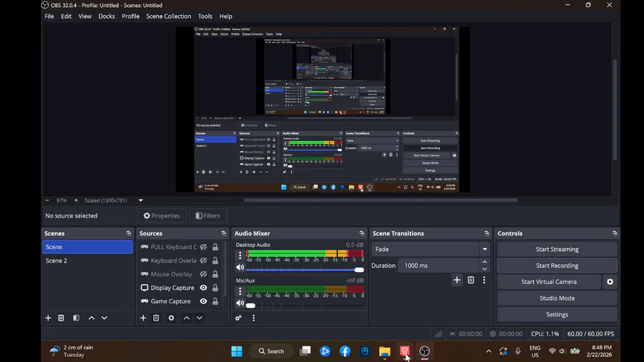This screenshot has height=362, width=644.
Task: Show the Keyboard Overlay source
Action: (x=203, y=260)
